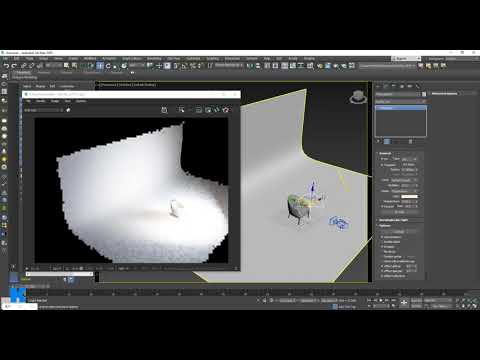Screen dimensions: 480x360
Task: Toggle the Affect diffuse checkbox
Action: coord(382,266)
